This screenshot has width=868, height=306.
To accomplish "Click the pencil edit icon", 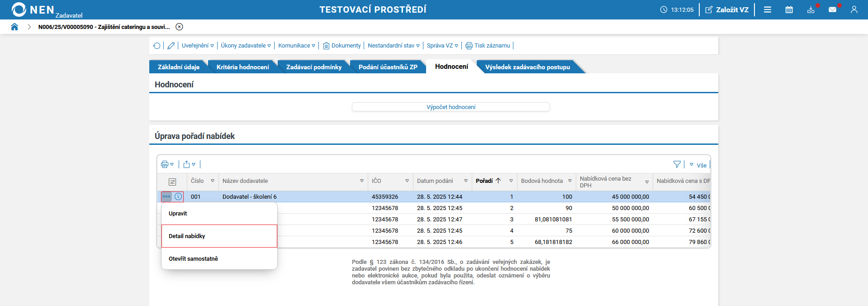I will 171,46.
